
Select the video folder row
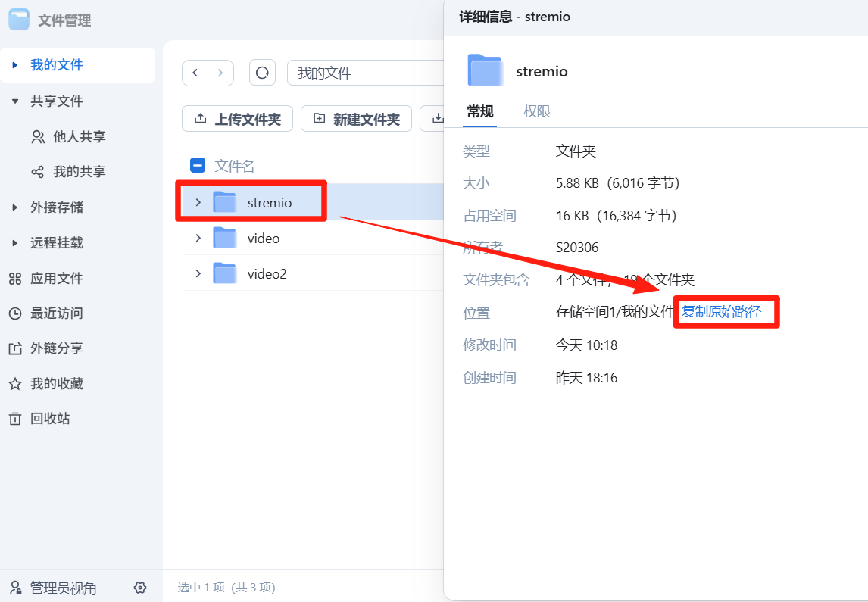pos(303,239)
